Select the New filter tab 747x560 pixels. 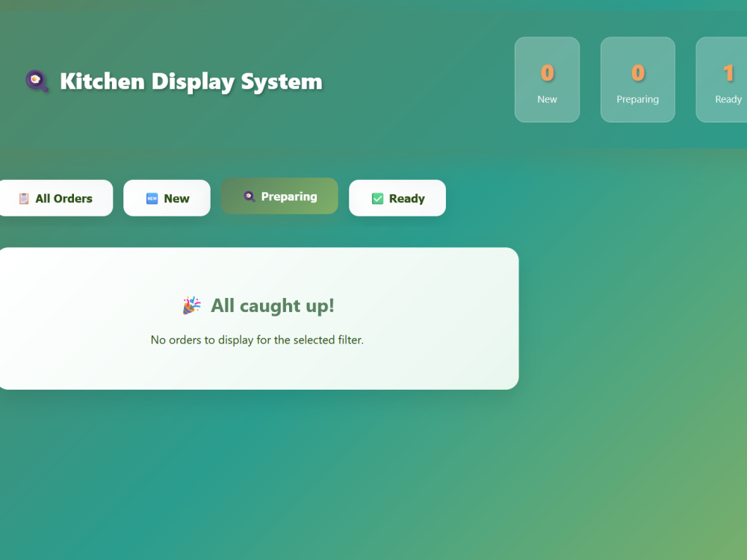tap(167, 198)
